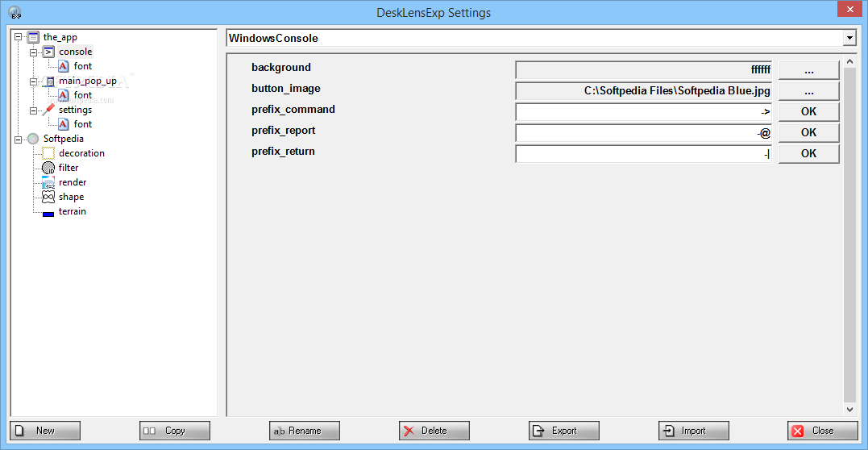This screenshot has width=868, height=450.
Task: Click the font icon under settings
Action: tap(64, 124)
